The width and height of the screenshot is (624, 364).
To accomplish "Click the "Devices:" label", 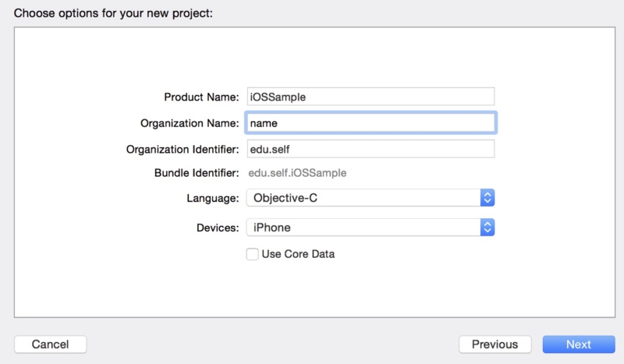I will [x=218, y=228].
